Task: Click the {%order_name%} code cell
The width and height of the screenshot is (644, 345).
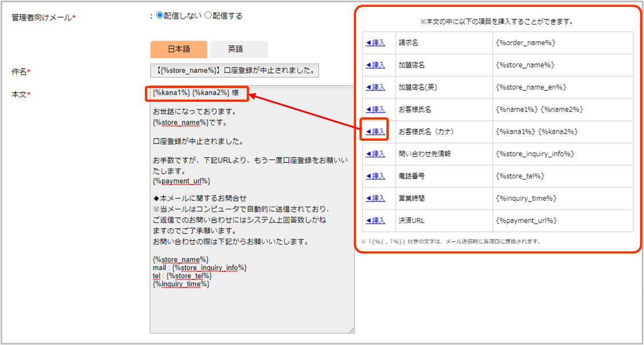Action: click(526, 43)
